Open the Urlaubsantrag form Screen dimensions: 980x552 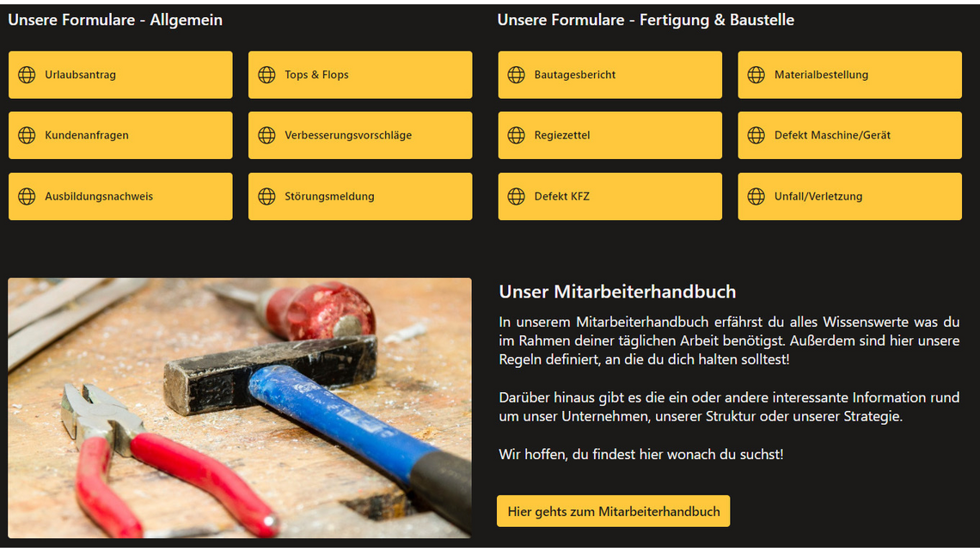click(x=120, y=75)
